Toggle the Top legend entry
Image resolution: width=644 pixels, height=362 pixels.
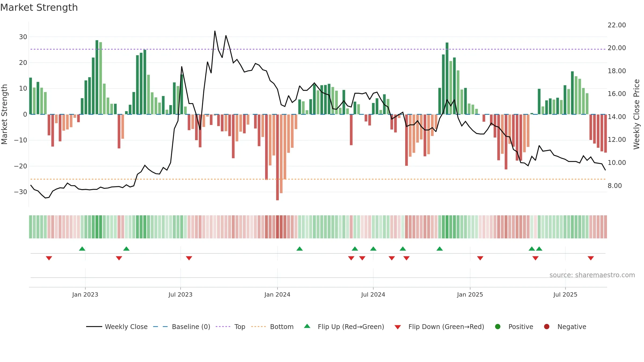[230, 327]
